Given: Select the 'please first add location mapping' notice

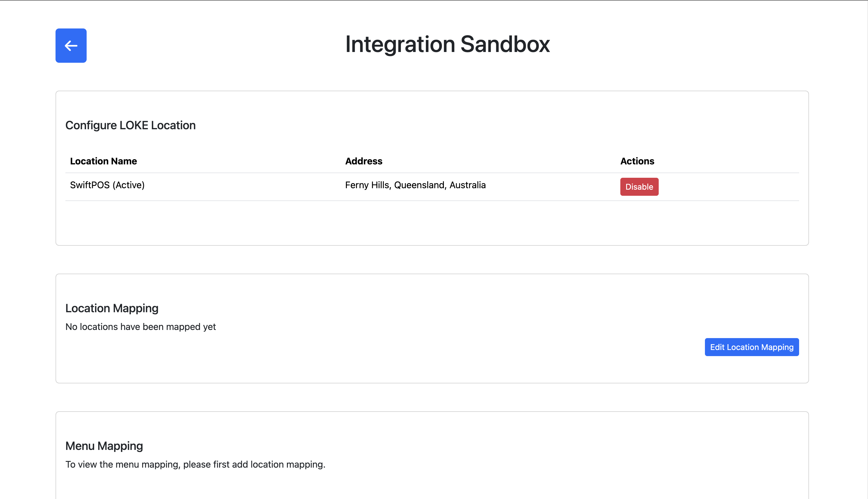Looking at the screenshot, I should click(254, 465).
